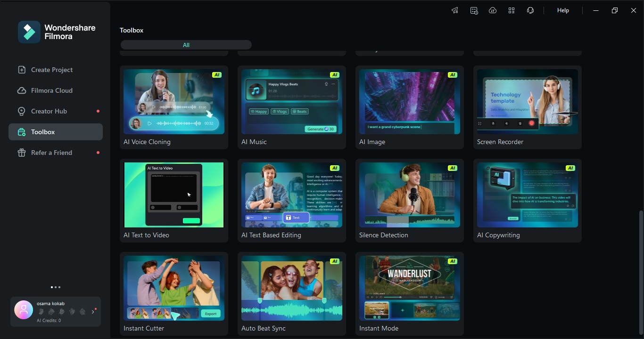Open the message center icon in title bar
The width and height of the screenshot is (644, 339).
coord(474,10)
